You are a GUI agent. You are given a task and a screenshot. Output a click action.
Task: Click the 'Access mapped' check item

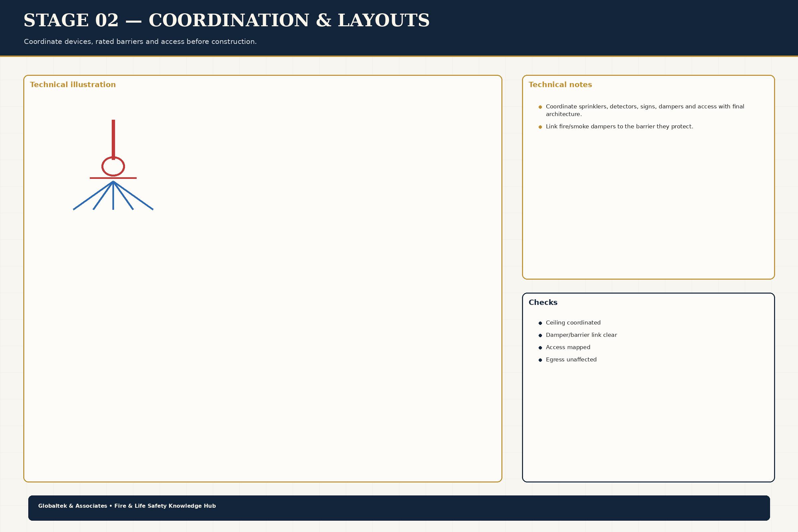[568, 347]
